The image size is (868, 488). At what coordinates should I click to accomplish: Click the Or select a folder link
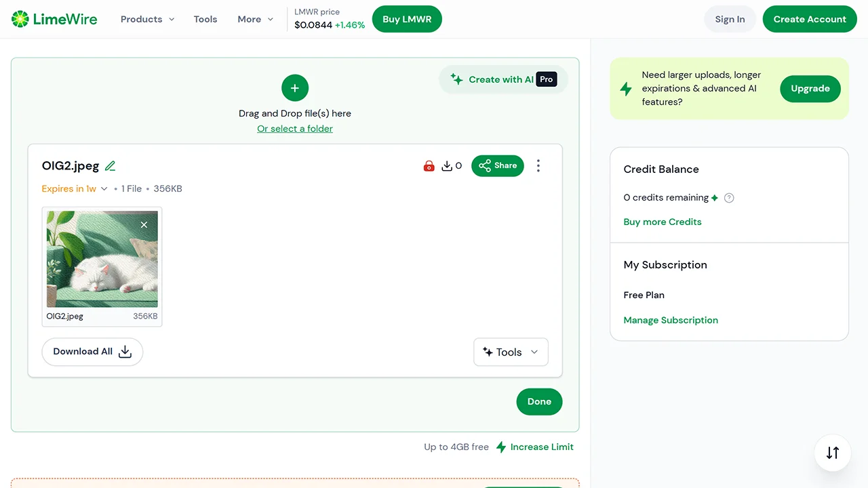(x=295, y=129)
